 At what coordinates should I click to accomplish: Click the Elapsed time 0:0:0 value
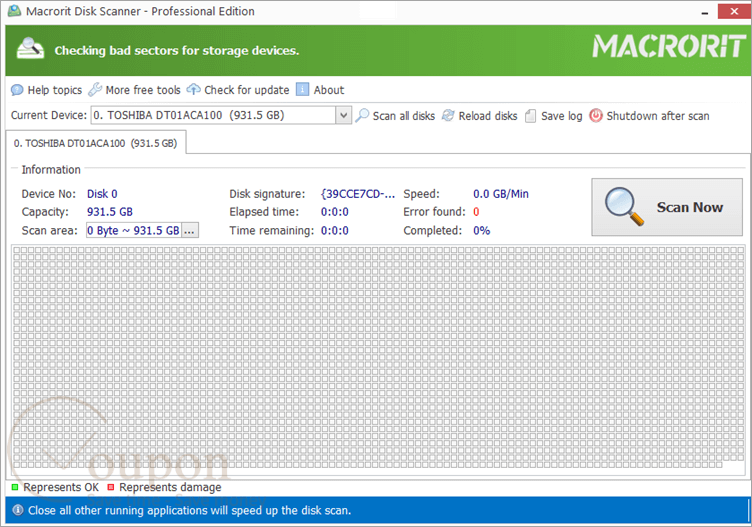coord(335,212)
